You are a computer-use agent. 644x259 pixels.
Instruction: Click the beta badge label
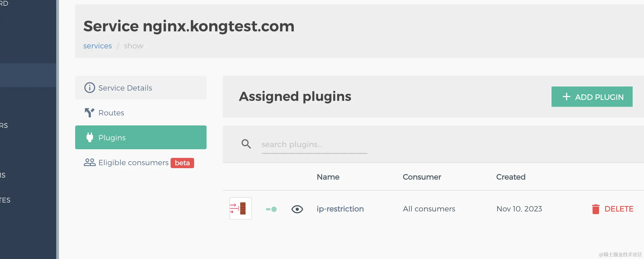point(182,163)
